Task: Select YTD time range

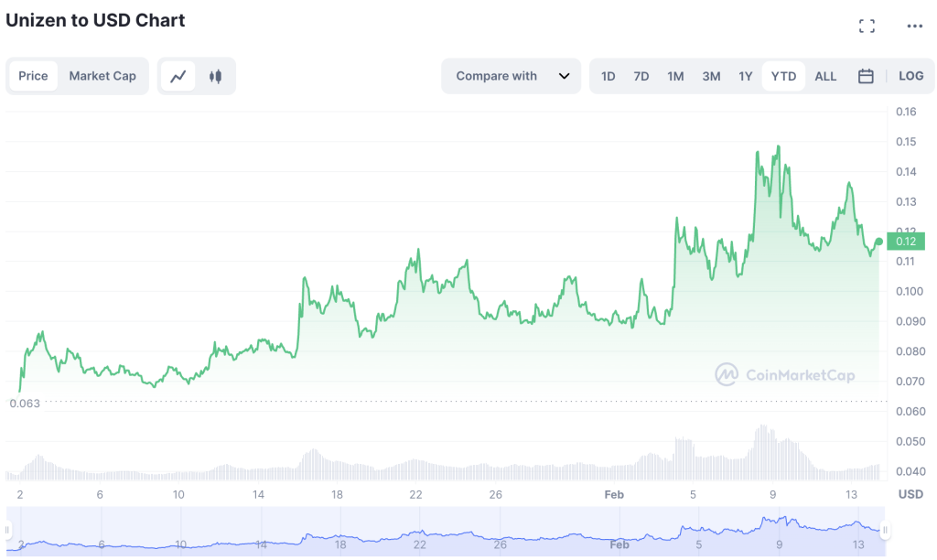Action: tap(783, 77)
